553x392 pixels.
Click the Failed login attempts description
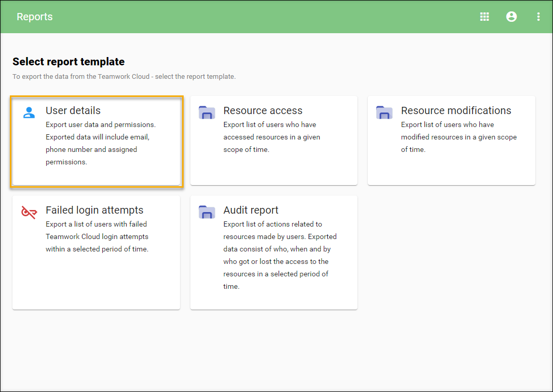pos(97,236)
